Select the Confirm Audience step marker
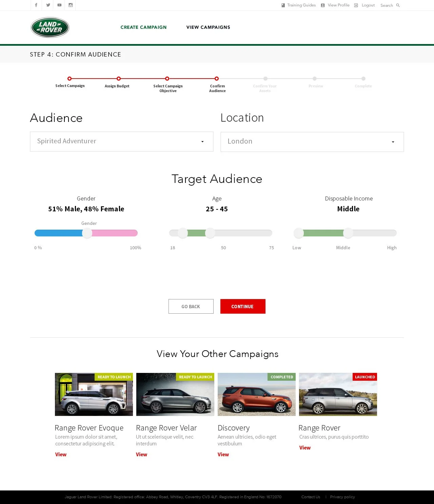 tap(217, 79)
